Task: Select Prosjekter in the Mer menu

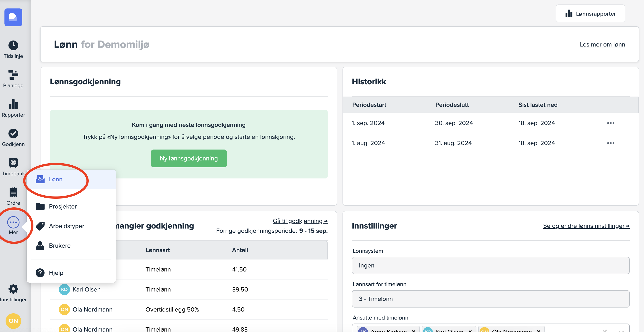Action: (62, 206)
